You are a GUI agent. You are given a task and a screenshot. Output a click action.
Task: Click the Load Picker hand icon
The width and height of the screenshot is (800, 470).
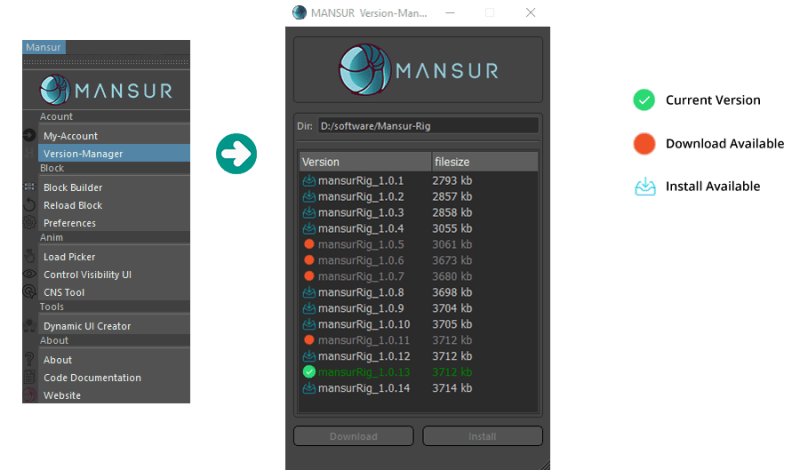click(x=30, y=256)
